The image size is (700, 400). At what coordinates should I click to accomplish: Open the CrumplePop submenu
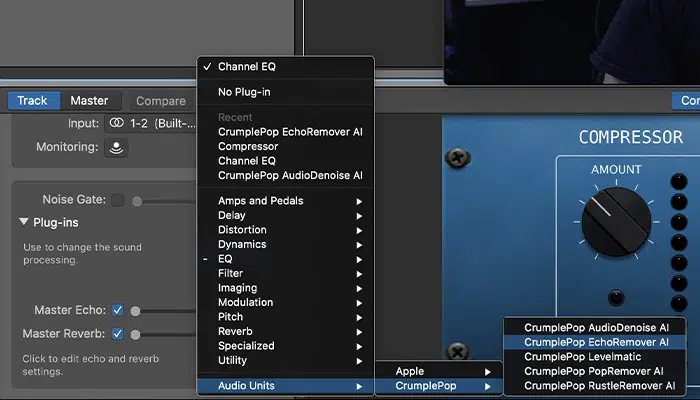pyautogui.click(x=439, y=386)
